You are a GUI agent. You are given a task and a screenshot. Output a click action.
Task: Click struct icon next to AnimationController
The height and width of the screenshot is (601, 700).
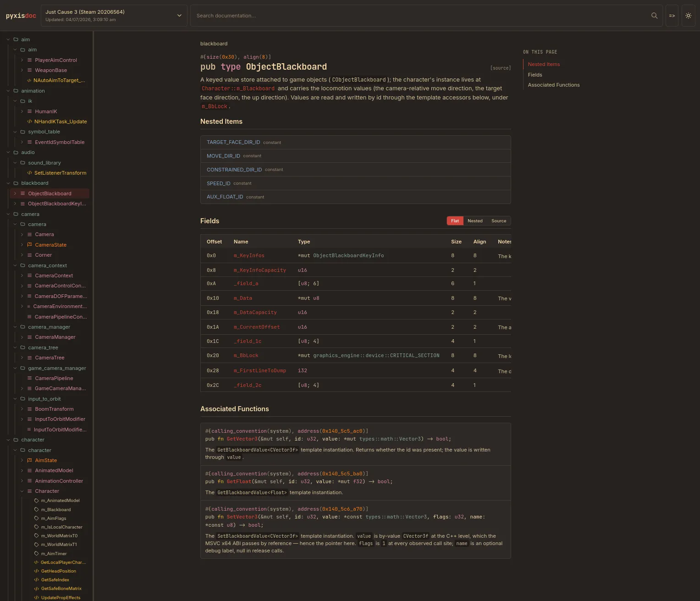[30, 481]
